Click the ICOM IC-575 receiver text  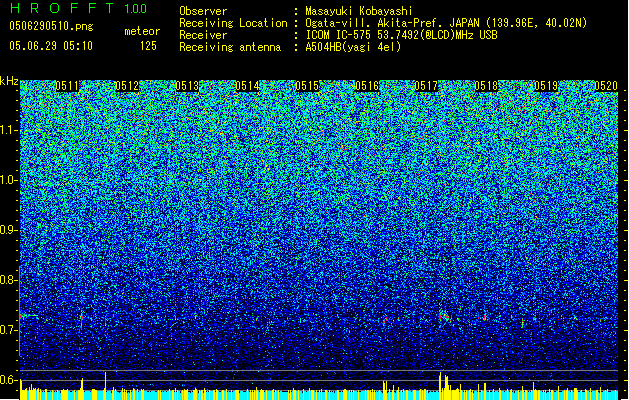(401, 35)
